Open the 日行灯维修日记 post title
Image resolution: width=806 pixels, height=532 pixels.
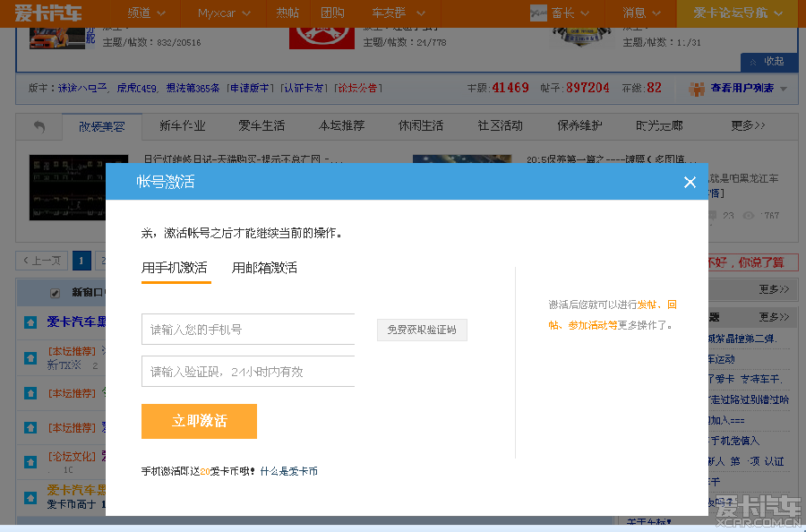pyautogui.click(x=243, y=159)
